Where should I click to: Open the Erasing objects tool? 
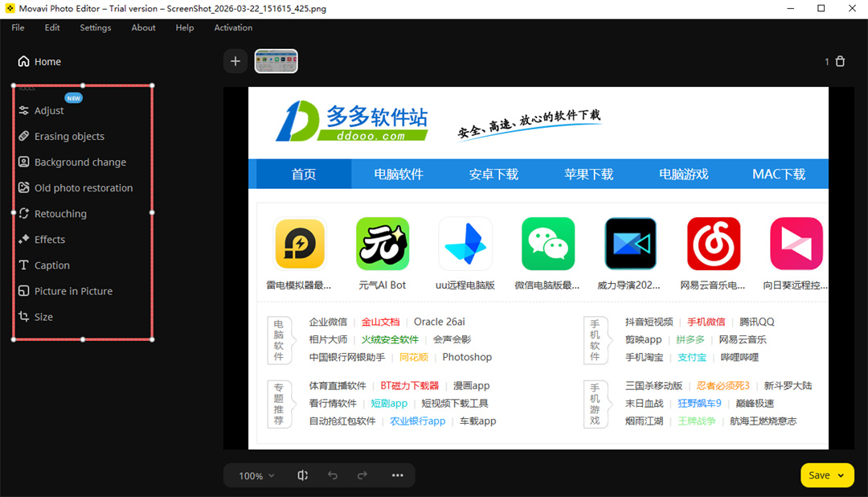61,136
